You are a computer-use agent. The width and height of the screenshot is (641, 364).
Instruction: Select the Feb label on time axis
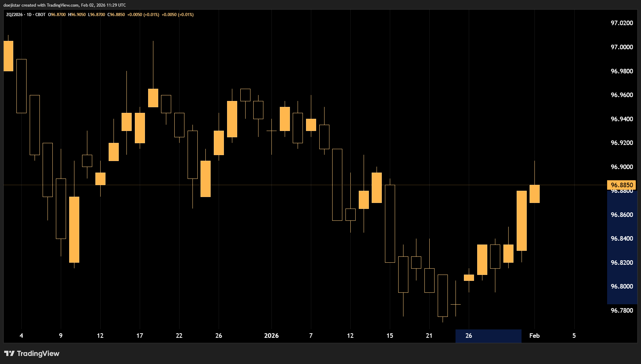pos(534,336)
